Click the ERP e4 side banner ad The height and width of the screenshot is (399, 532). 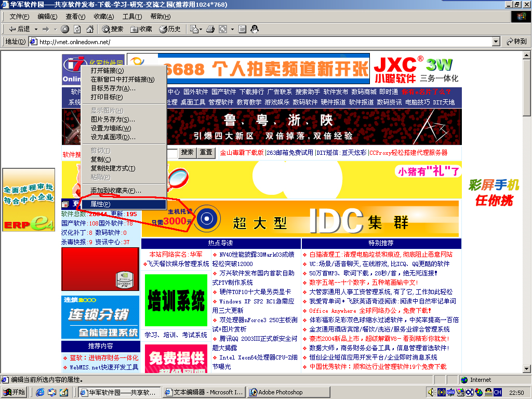[x=29, y=200]
